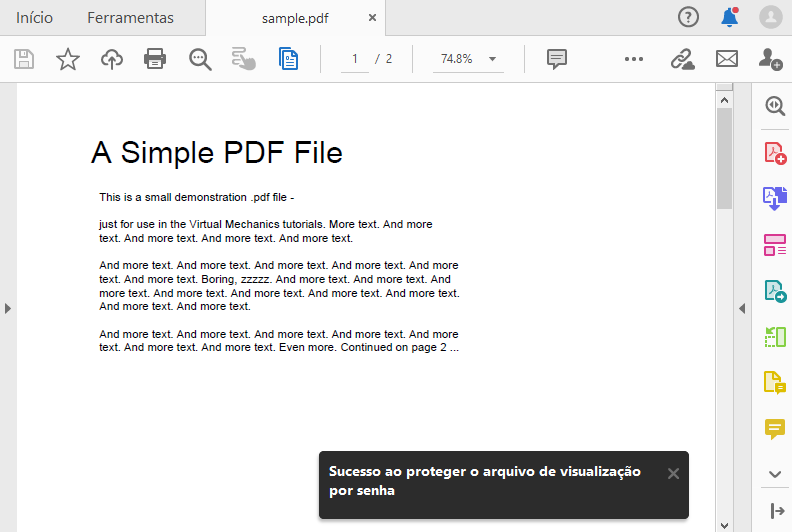This screenshot has width=792, height=532.
Task: Collapse the right tools pane arrow
Action: [742, 308]
